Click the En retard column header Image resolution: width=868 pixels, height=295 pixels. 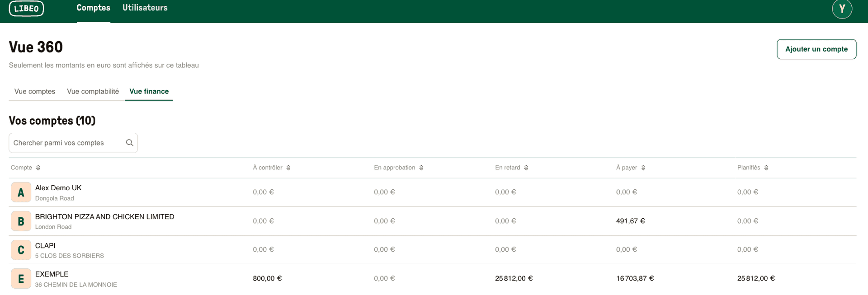(508, 168)
